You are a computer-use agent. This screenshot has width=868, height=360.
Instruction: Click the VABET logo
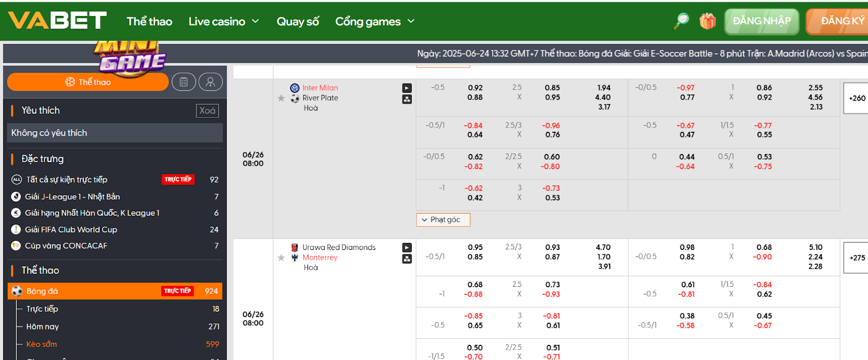pyautogui.click(x=57, y=21)
